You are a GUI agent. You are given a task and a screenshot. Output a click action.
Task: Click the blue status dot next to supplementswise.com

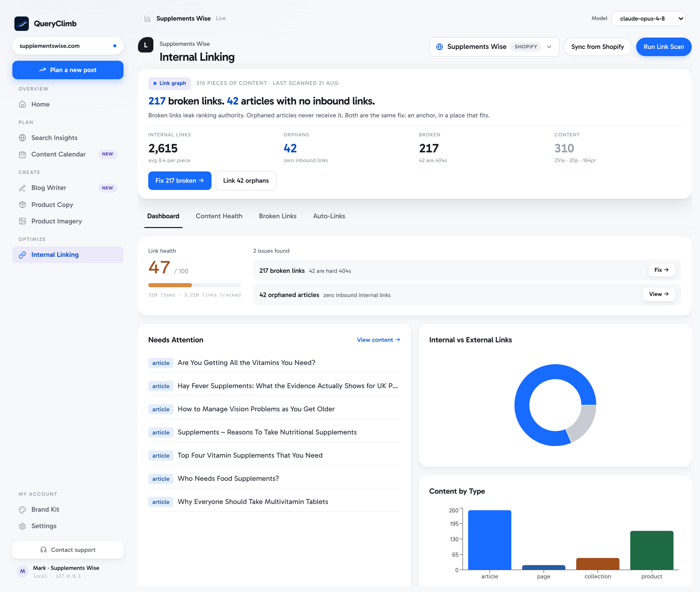115,46
